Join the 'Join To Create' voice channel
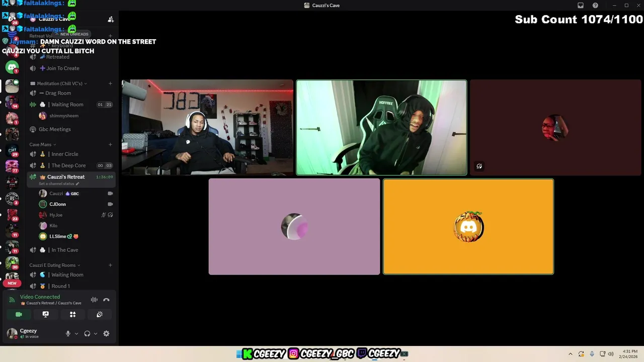Screen dimensions: 644x362 coord(71,68)
